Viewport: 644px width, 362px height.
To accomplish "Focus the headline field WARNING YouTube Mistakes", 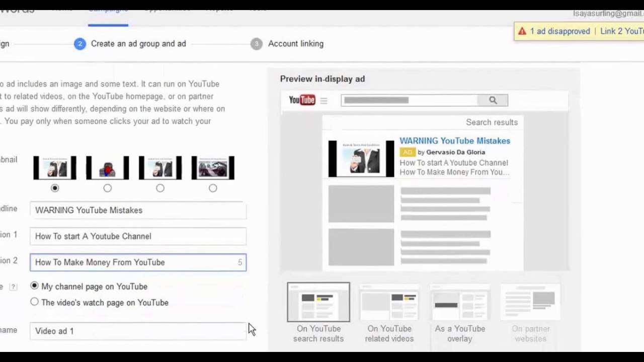I will 138,210.
